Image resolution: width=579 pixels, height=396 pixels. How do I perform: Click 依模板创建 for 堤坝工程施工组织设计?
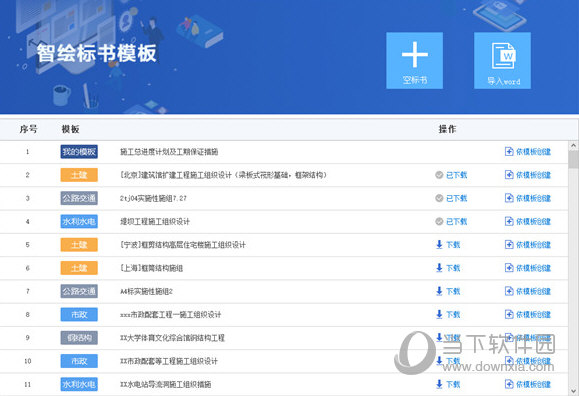(528, 222)
